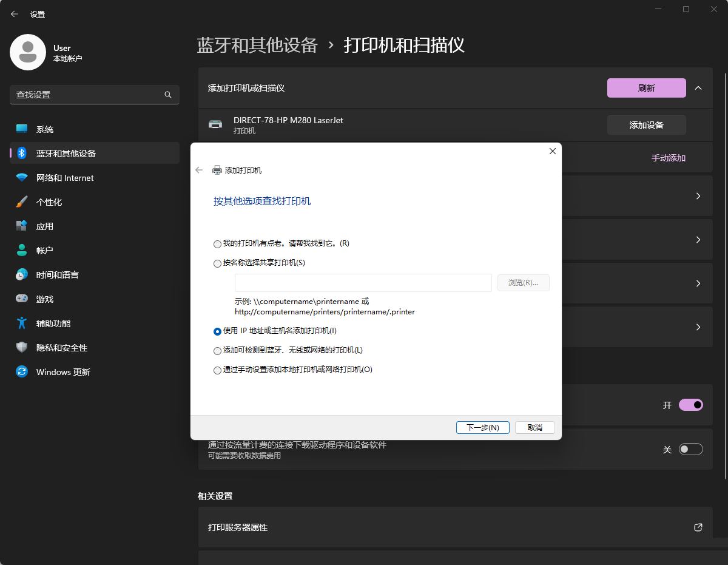Turn off the 开 toggle switch

pyautogui.click(x=690, y=405)
